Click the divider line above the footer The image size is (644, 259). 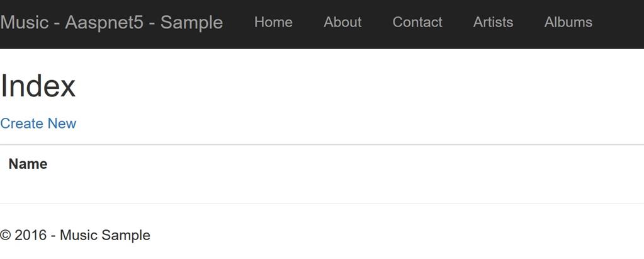(x=315, y=204)
